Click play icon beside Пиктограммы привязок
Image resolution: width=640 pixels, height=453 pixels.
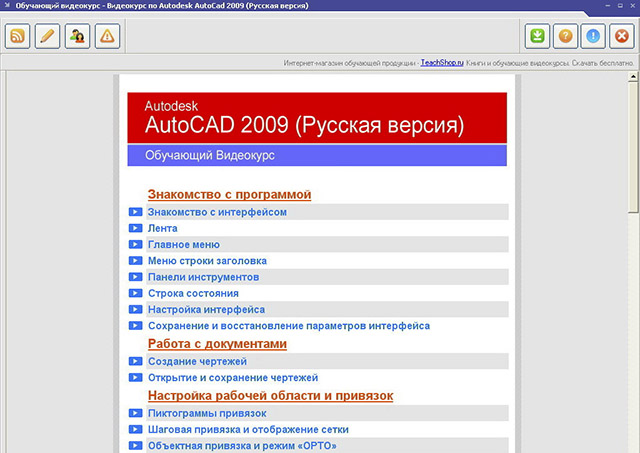[x=136, y=413]
